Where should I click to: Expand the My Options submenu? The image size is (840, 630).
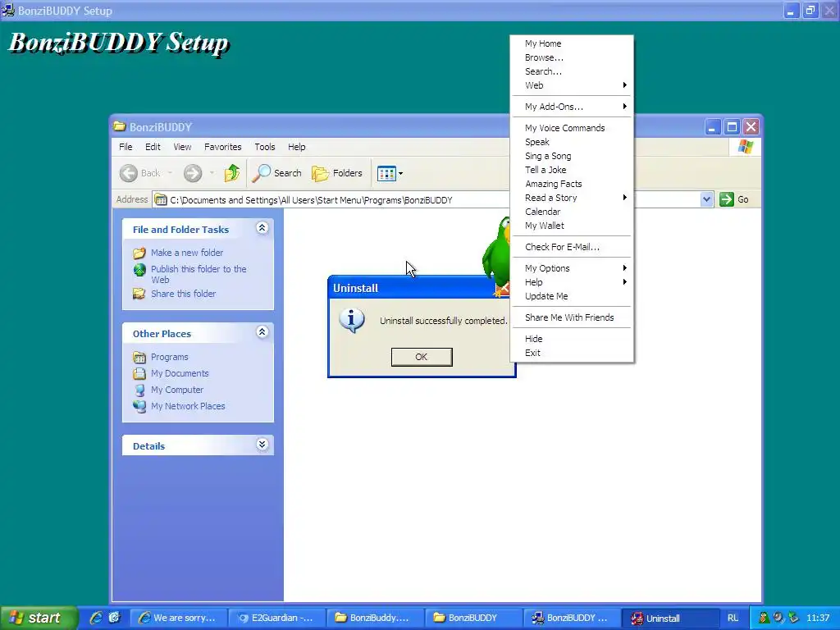[x=572, y=268]
